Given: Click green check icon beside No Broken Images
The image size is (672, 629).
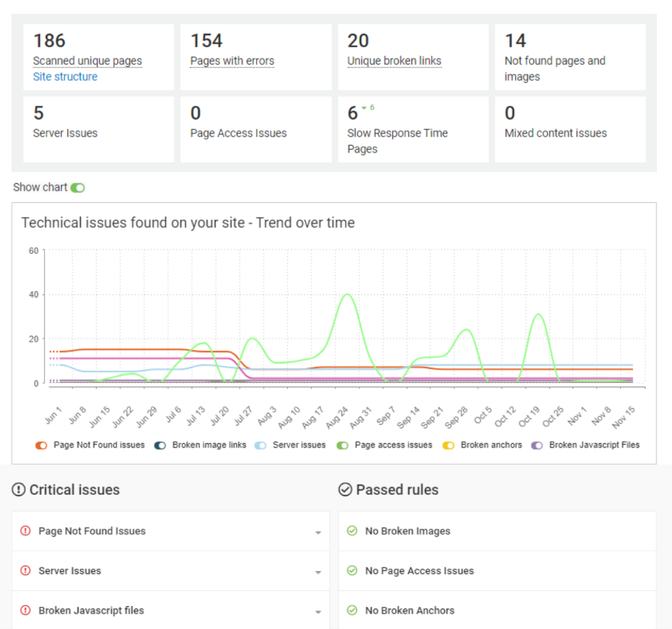Looking at the screenshot, I should (352, 531).
